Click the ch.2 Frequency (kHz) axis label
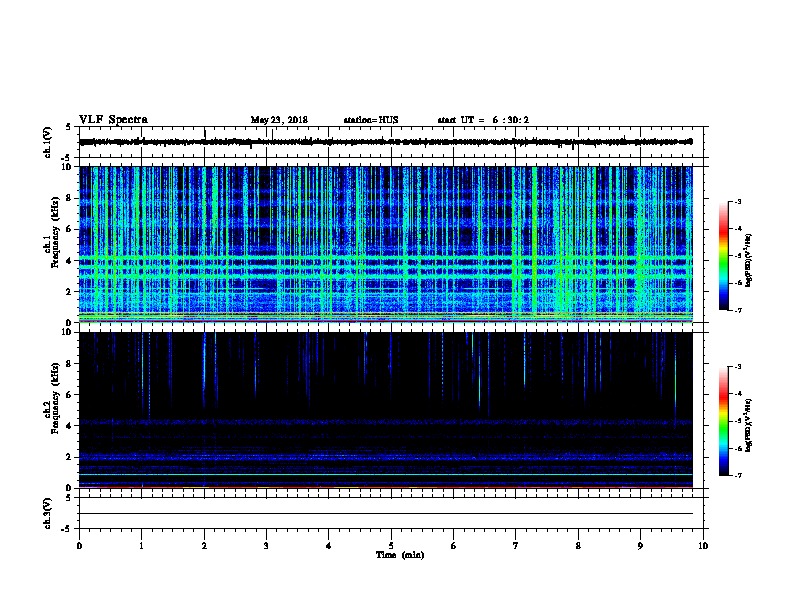792x612 pixels. point(52,398)
